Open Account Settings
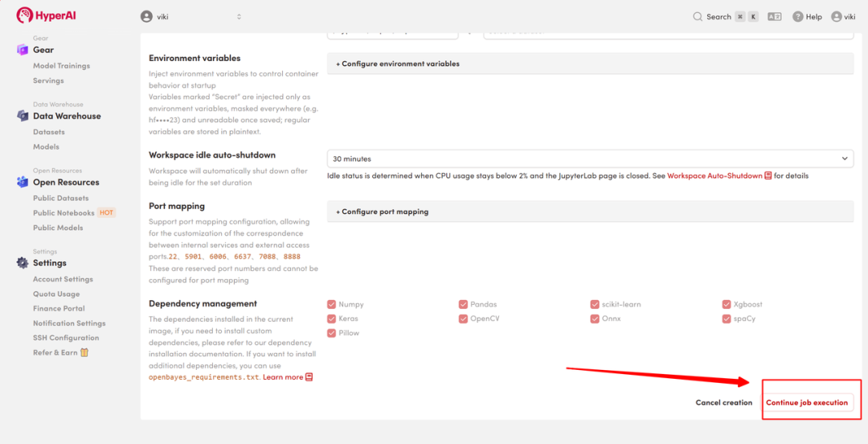This screenshot has height=444, width=868. pyautogui.click(x=63, y=279)
